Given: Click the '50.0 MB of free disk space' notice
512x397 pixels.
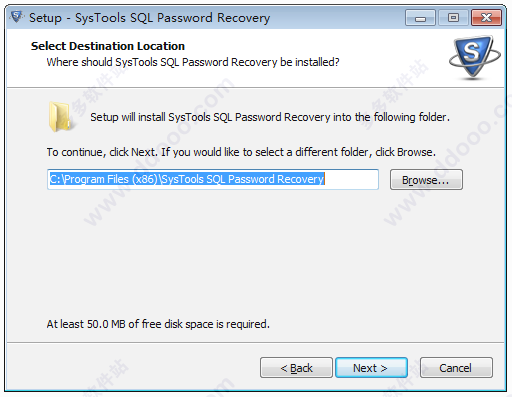Looking at the screenshot, I should (158, 324).
